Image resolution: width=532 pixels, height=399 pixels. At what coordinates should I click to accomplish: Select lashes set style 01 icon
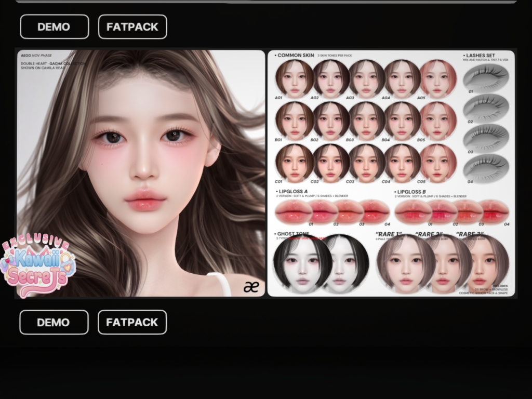click(486, 77)
